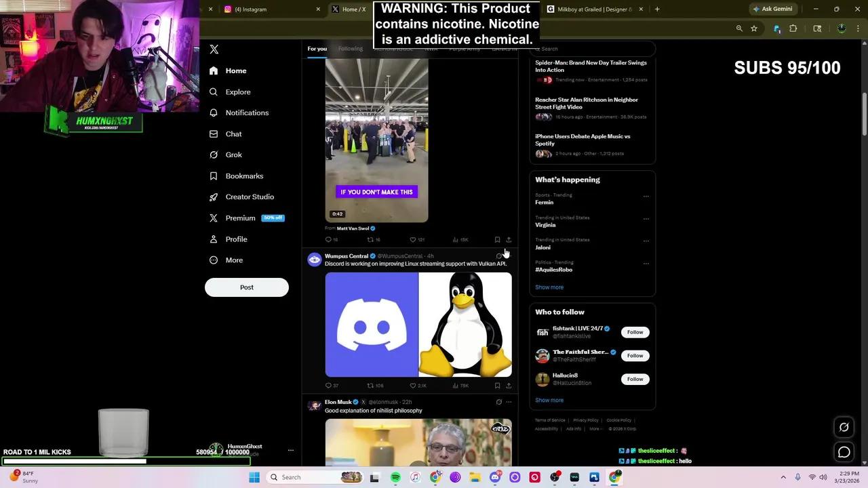Open Creator Studio in the sidebar
Screen dimensions: 868x488
pos(241,197)
